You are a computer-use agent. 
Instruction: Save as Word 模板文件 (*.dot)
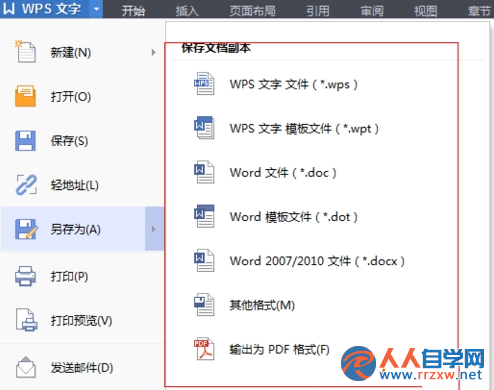(x=293, y=217)
